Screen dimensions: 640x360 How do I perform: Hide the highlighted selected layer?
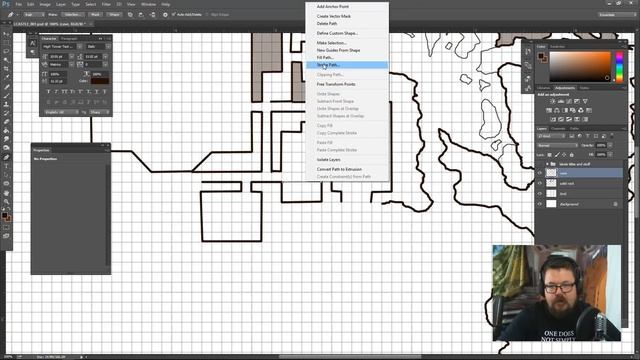pos(540,173)
